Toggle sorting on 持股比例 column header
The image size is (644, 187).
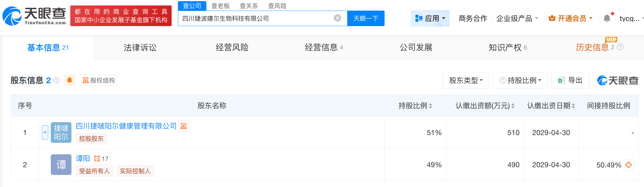coord(430,106)
